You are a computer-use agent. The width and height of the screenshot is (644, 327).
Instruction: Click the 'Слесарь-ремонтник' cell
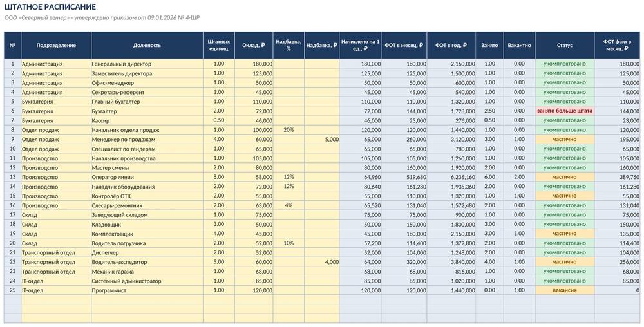(x=147, y=205)
